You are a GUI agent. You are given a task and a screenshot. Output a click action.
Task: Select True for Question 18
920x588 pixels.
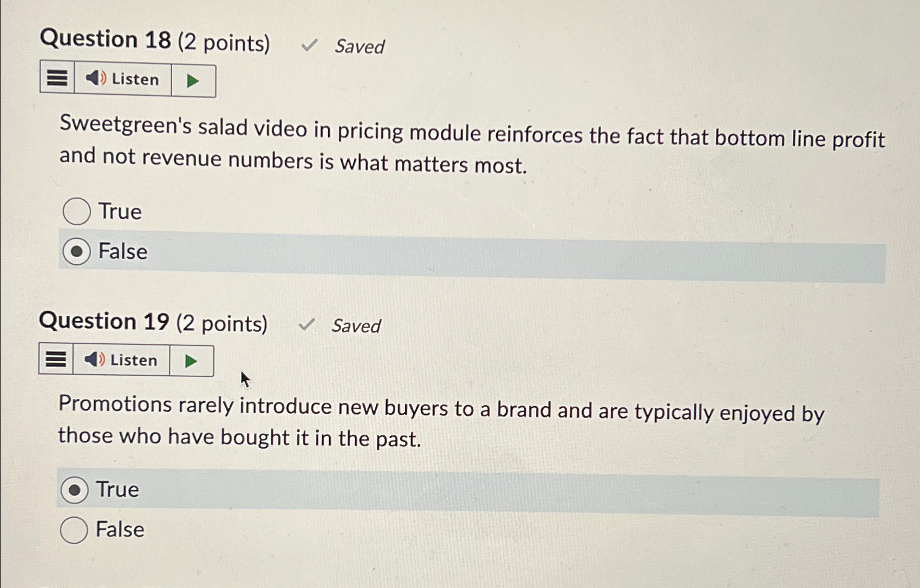click(x=76, y=212)
